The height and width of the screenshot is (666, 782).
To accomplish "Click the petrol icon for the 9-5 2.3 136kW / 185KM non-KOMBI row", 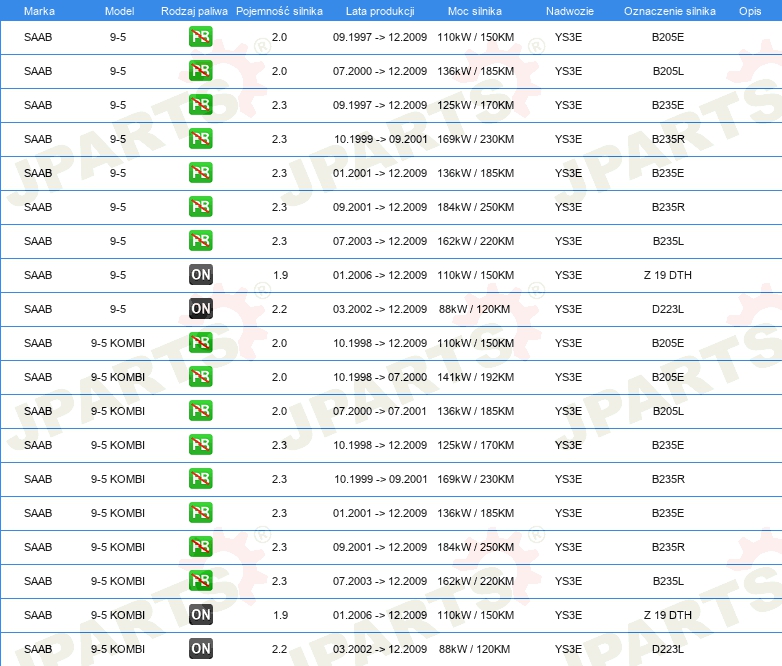I will [200, 173].
